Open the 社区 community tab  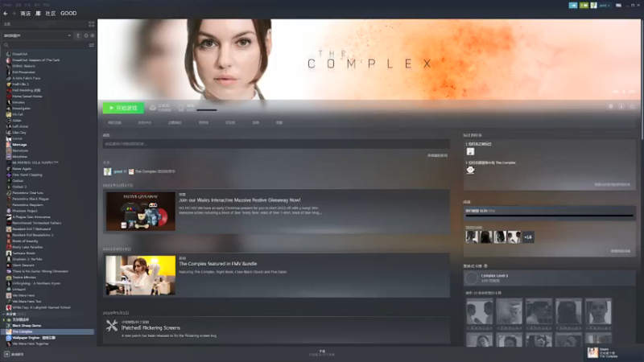point(51,14)
